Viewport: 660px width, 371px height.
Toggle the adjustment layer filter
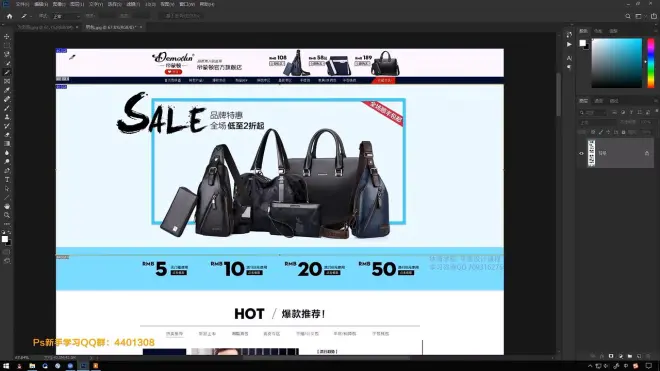click(623, 112)
